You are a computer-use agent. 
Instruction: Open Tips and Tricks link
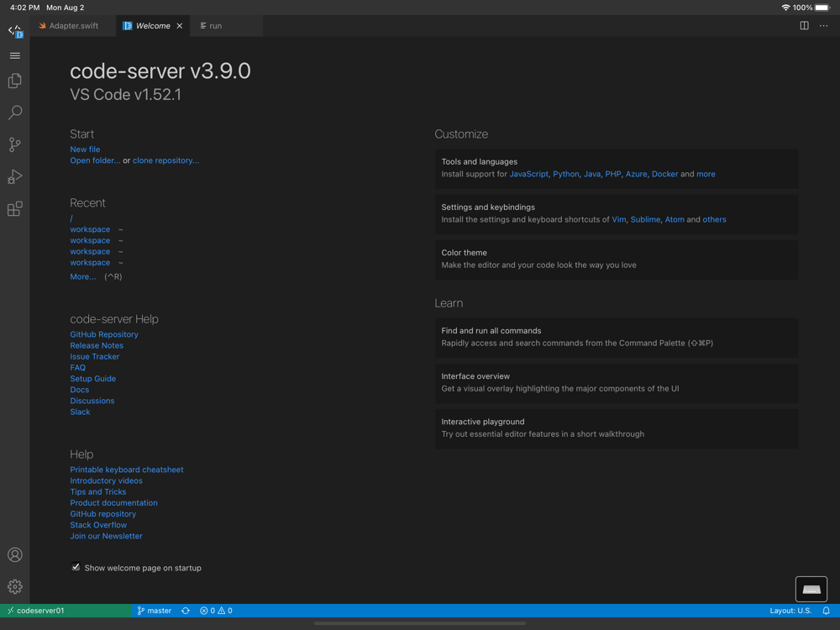(98, 491)
